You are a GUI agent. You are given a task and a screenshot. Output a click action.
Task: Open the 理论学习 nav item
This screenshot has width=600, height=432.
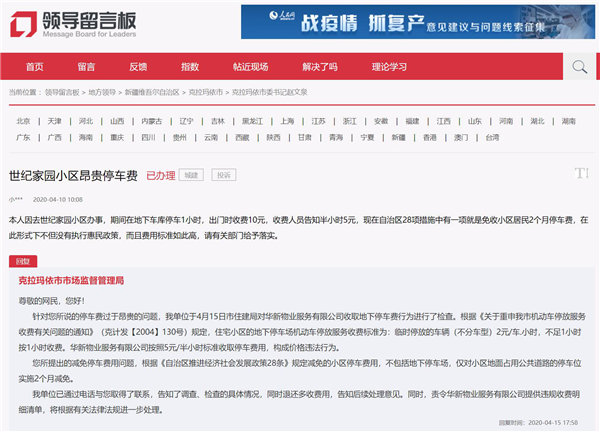click(389, 67)
